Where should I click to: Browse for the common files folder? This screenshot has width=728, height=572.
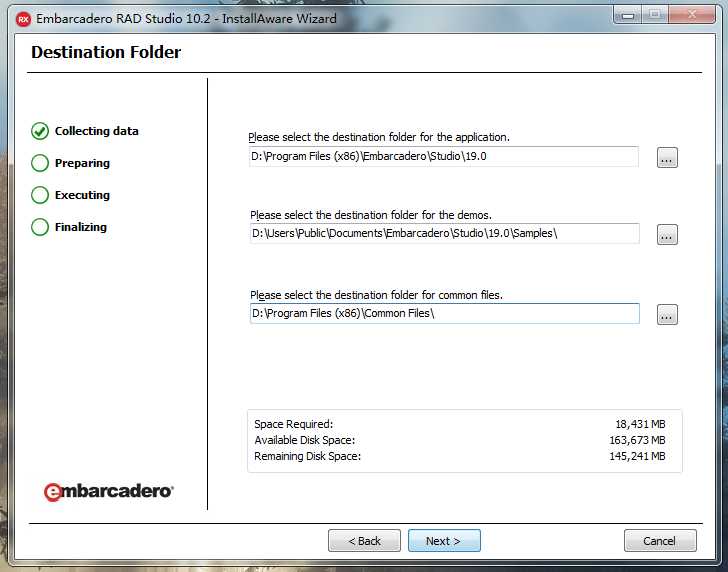tap(667, 314)
